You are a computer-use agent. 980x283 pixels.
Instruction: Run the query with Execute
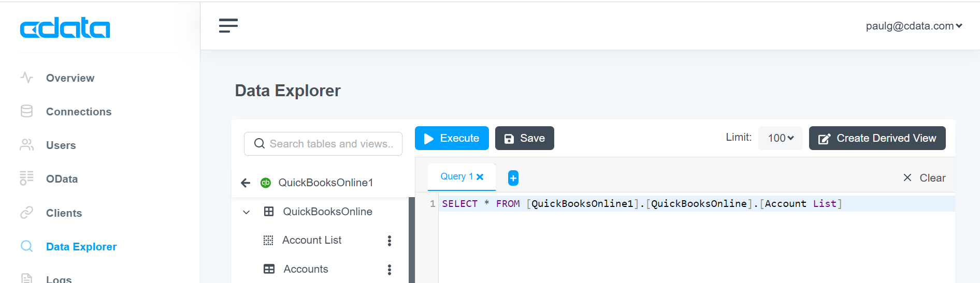(452, 138)
